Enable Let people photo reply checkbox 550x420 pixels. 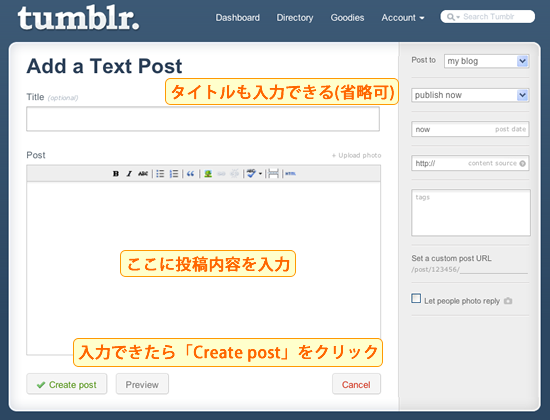click(x=416, y=299)
